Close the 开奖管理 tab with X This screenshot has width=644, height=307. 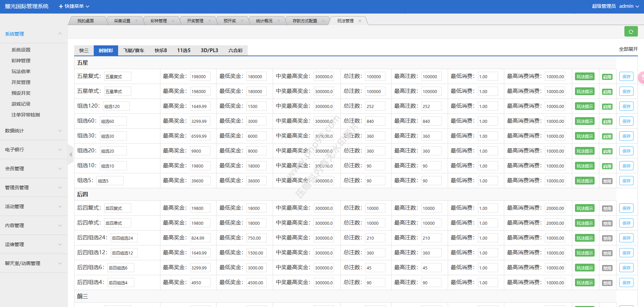tap(209, 21)
